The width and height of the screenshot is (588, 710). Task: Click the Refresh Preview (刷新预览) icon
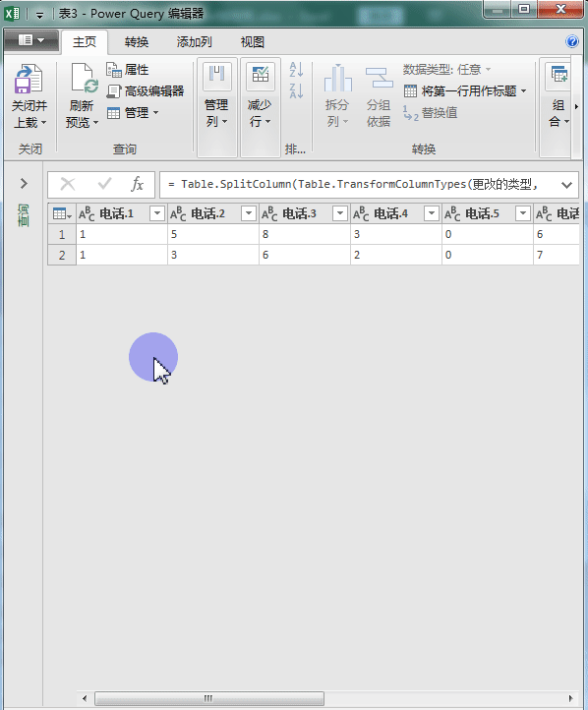pos(85,79)
